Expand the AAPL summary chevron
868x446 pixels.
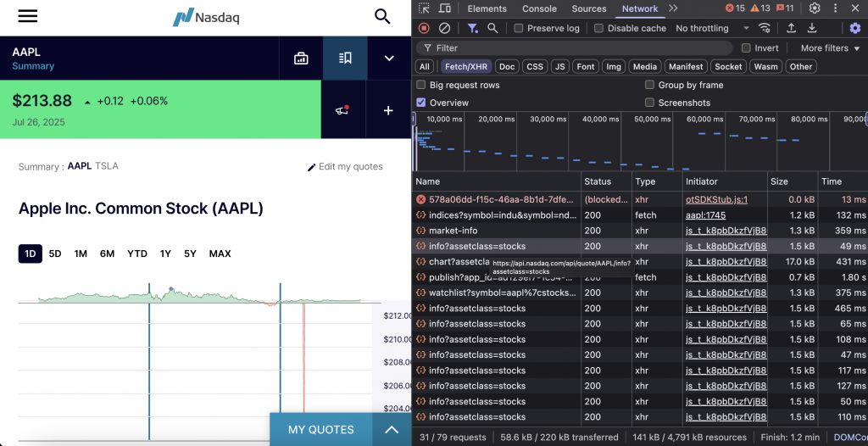[389, 59]
